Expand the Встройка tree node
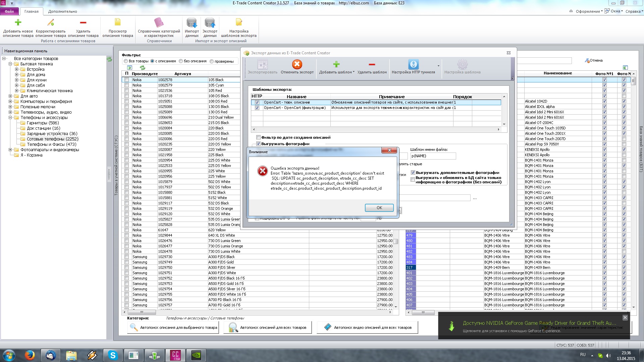The height and width of the screenshot is (362, 644). [x=16, y=69]
